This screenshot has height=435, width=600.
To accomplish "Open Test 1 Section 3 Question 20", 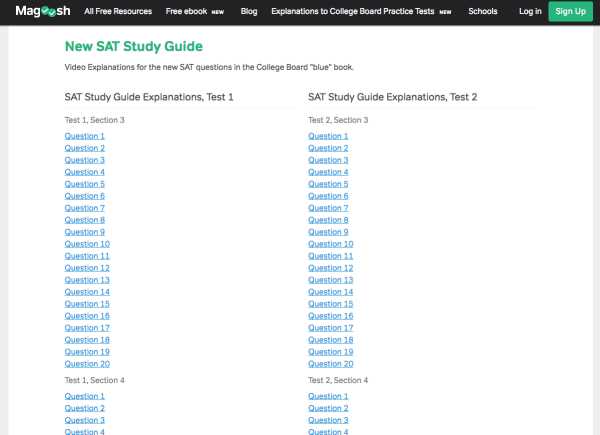I will tap(87, 364).
